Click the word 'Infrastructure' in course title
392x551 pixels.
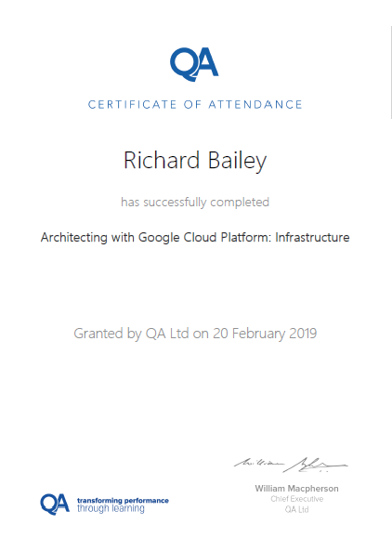point(312,237)
